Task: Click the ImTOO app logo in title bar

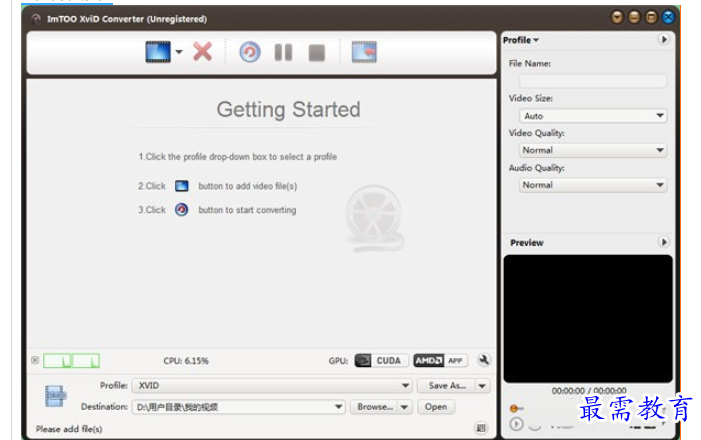Action: click(x=36, y=19)
